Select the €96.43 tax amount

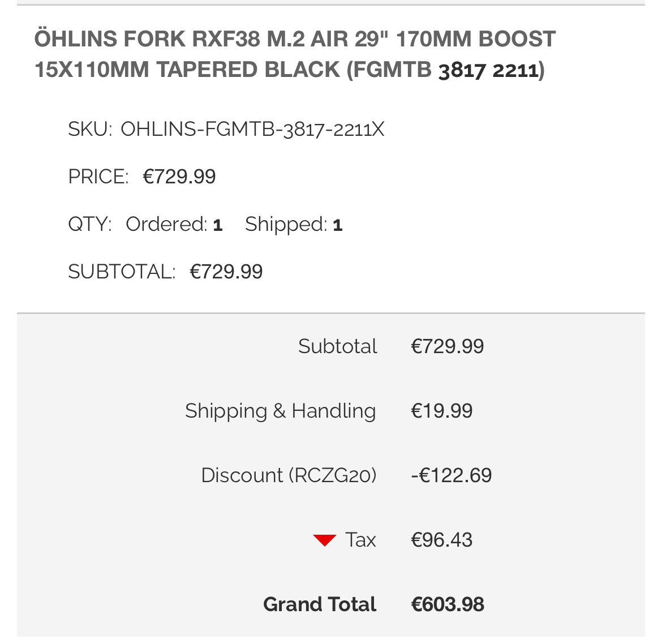tap(441, 540)
